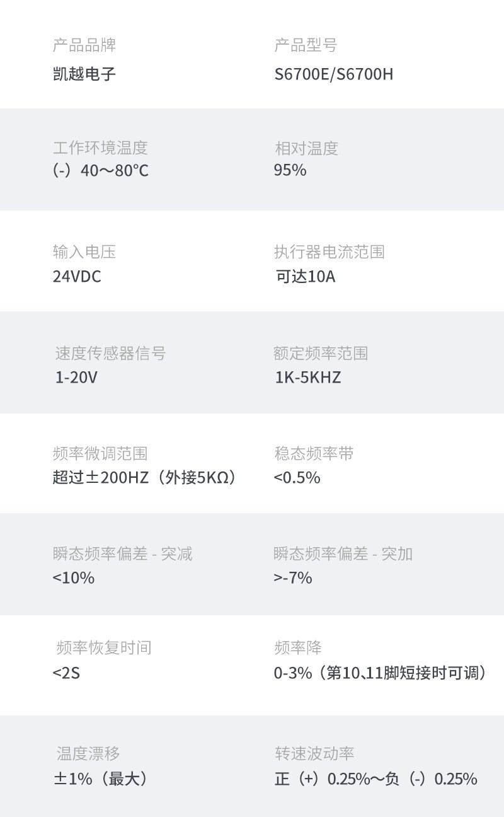Click the 1K-5KHZ frequency range value

(x=307, y=378)
